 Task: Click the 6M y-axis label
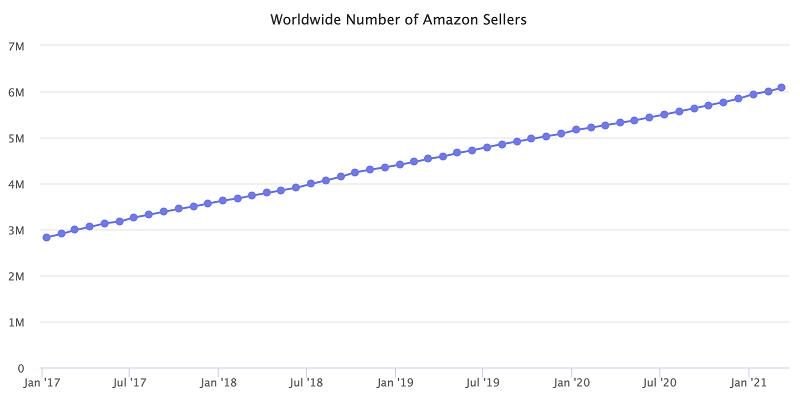(16, 92)
